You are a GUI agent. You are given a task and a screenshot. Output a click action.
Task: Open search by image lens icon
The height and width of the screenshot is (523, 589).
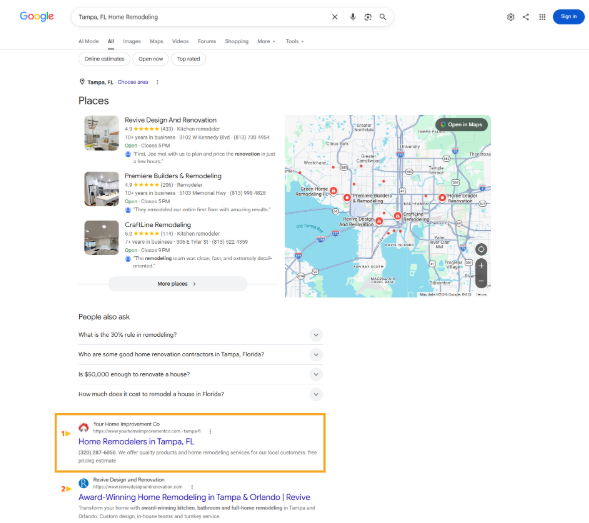coord(368,17)
